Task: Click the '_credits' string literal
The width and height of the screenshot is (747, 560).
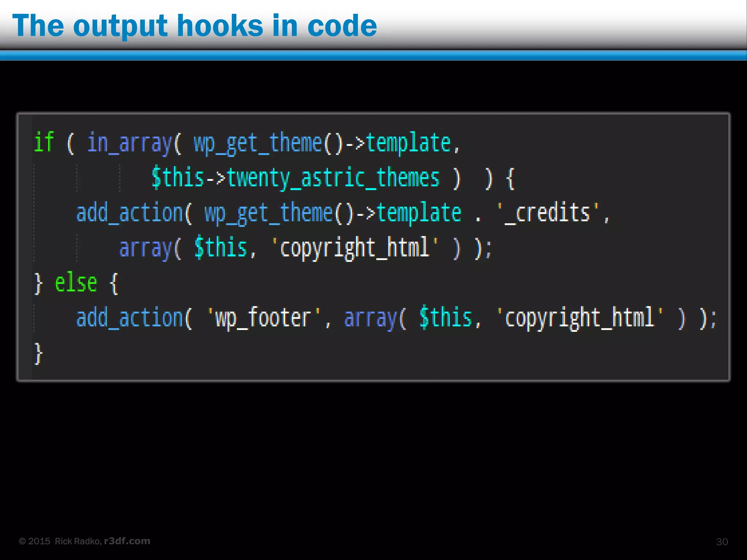Action: point(548,213)
